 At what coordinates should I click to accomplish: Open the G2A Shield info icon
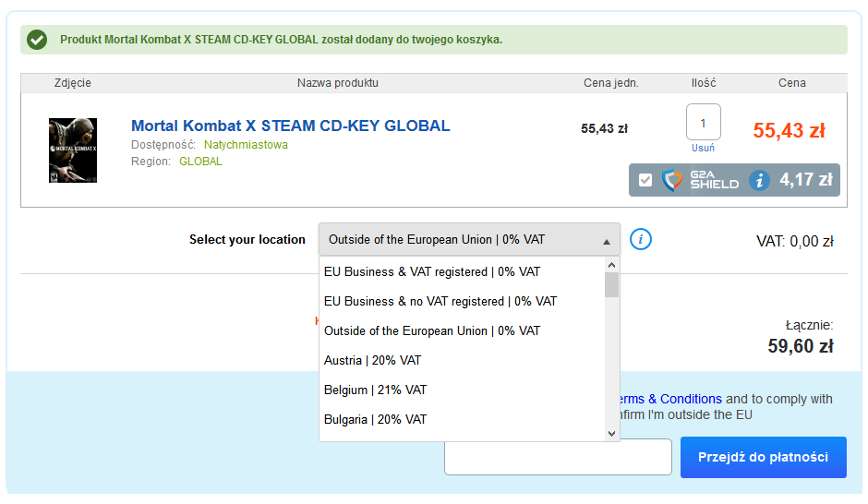[759, 180]
